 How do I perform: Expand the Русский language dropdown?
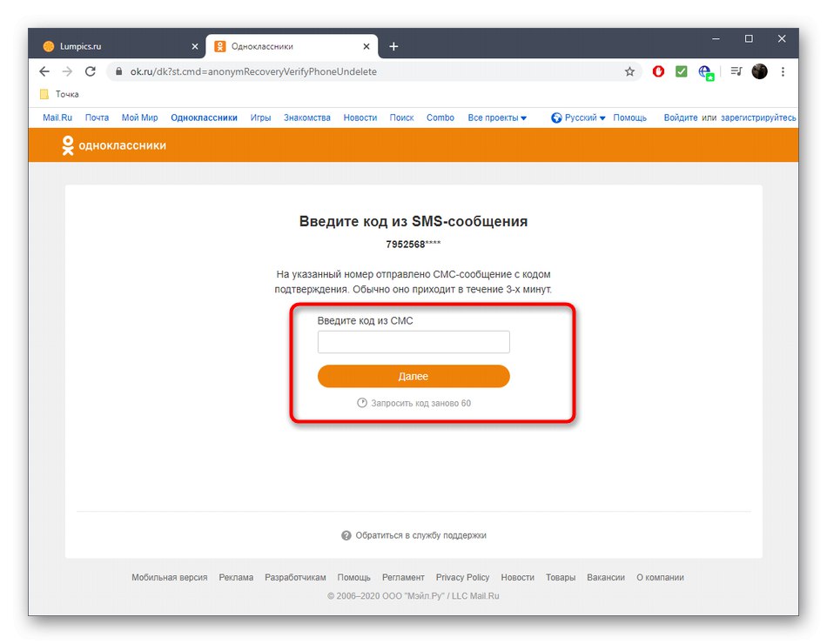tap(579, 117)
